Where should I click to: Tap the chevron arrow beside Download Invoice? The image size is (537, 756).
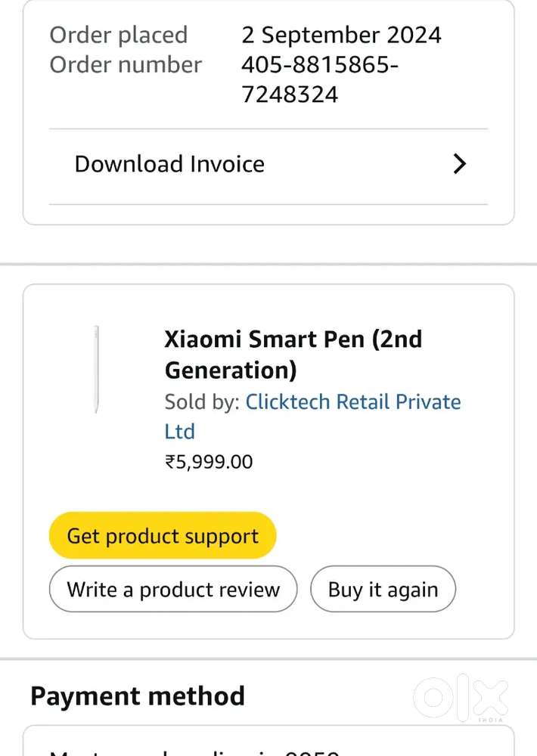click(x=459, y=164)
